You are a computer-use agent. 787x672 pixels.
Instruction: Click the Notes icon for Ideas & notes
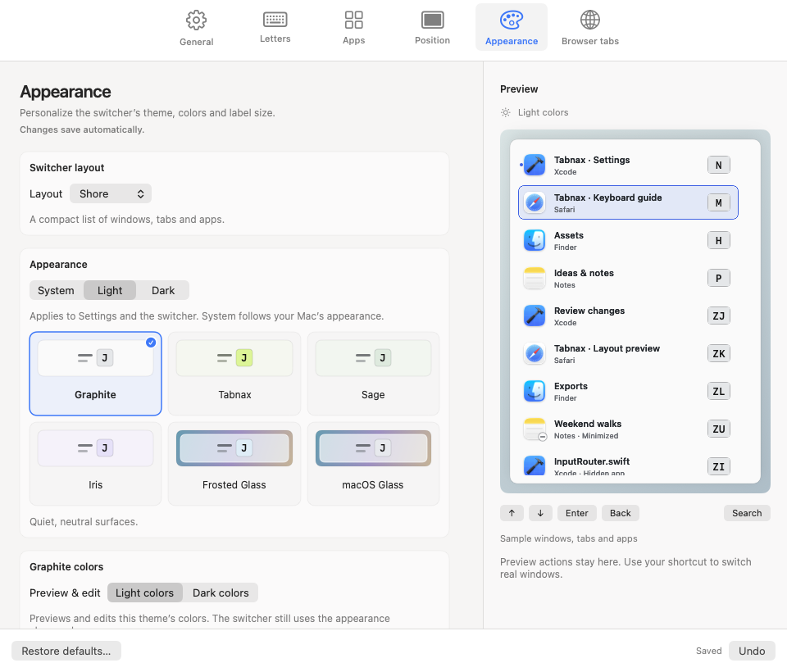pyautogui.click(x=535, y=278)
